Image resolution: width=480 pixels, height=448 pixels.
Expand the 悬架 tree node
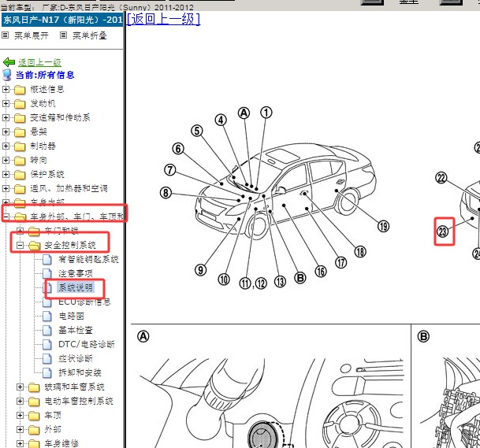[6, 131]
